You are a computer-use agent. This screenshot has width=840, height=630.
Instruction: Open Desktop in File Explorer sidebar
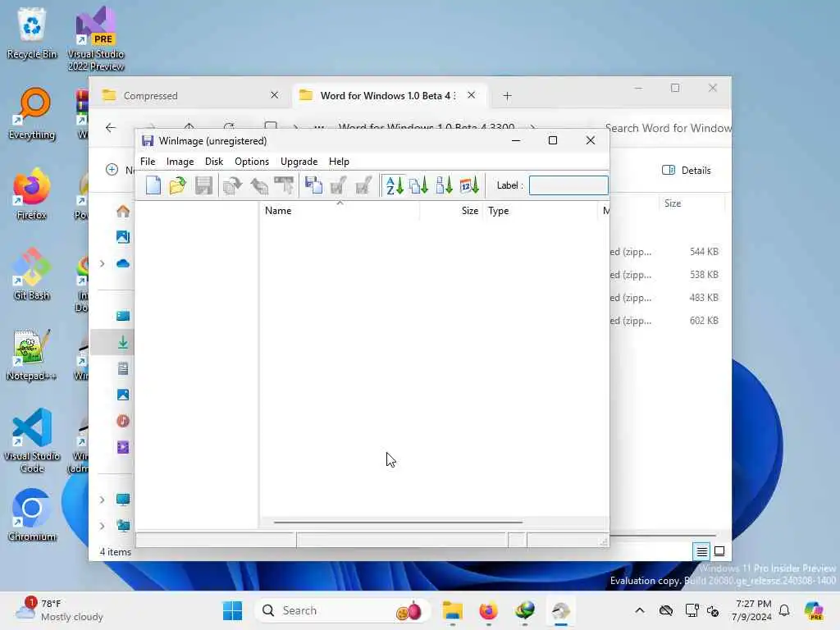click(x=123, y=316)
